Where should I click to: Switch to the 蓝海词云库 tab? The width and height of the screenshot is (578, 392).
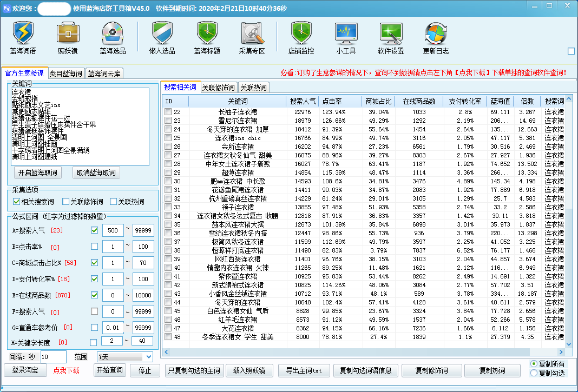104,74
